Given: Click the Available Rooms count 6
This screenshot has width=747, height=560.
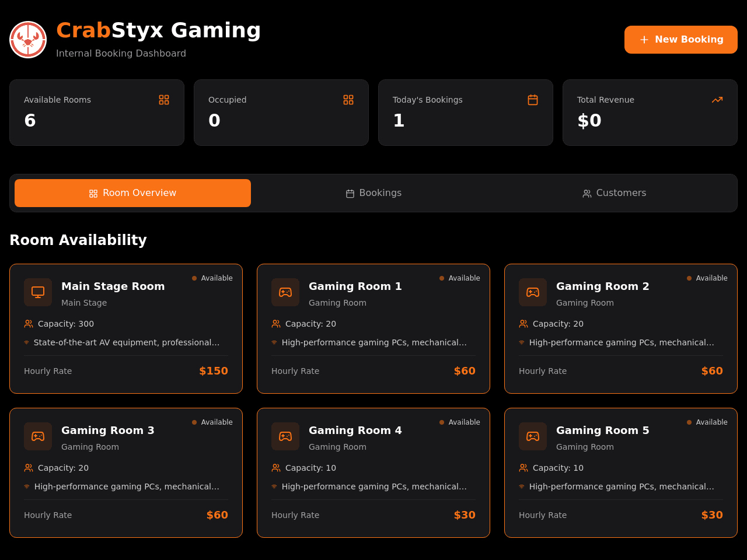Looking at the screenshot, I should (x=30, y=121).
